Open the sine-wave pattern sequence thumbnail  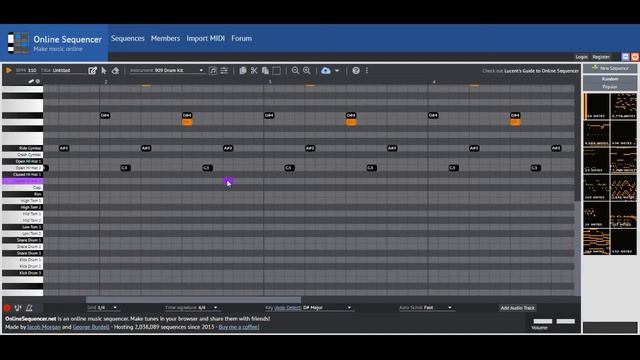pyautogui.click(x=623, y=187)
